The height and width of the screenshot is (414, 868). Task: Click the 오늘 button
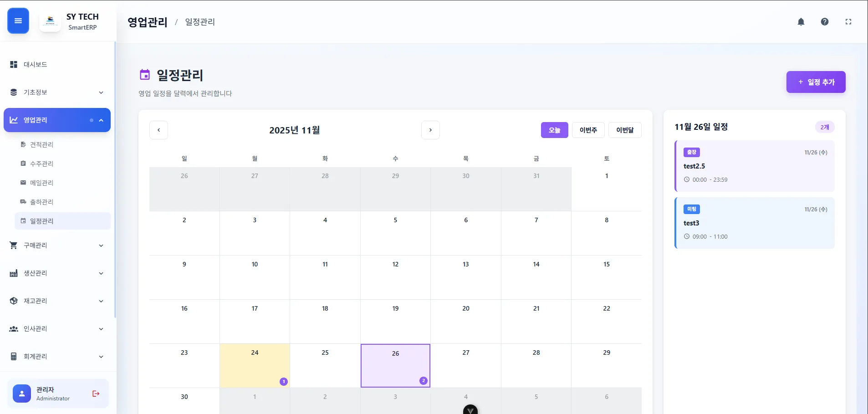coord(554,130)
